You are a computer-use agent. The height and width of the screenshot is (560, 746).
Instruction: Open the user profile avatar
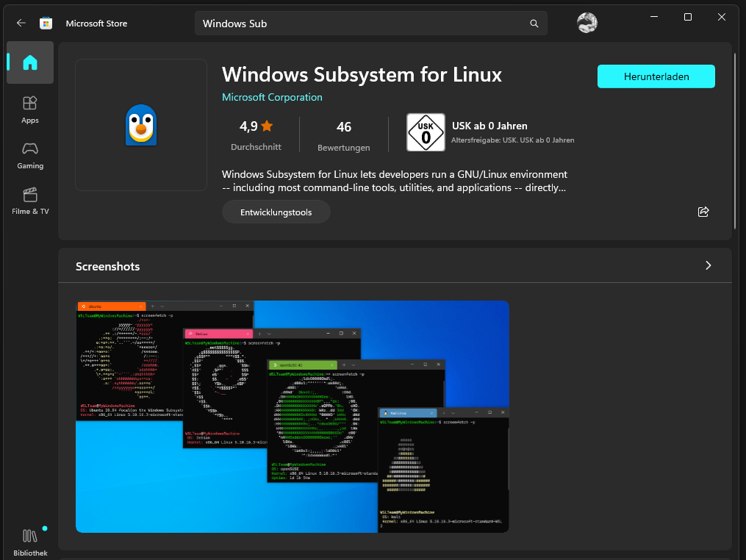point(587,23)
